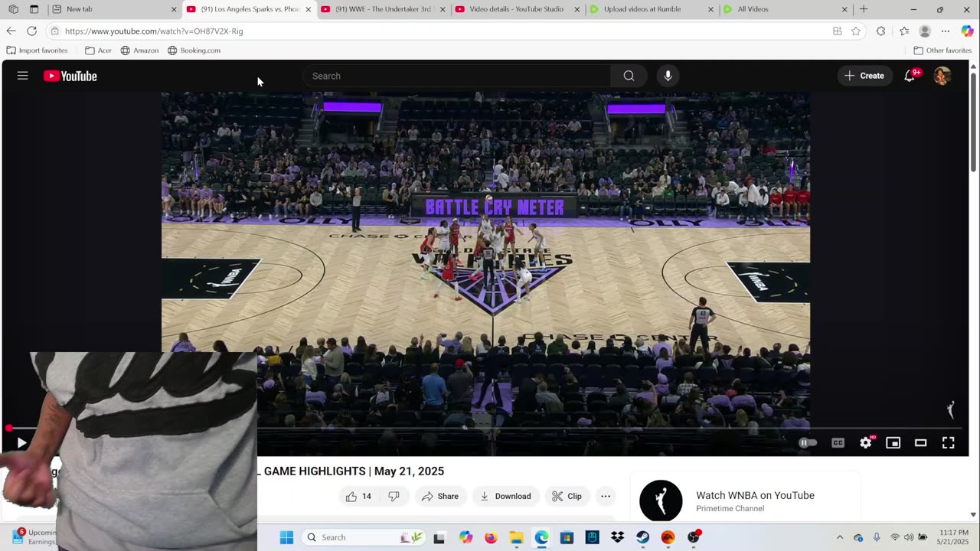
Task: Open Firefox from the taskbar
Action: click(x=491, y=537)
